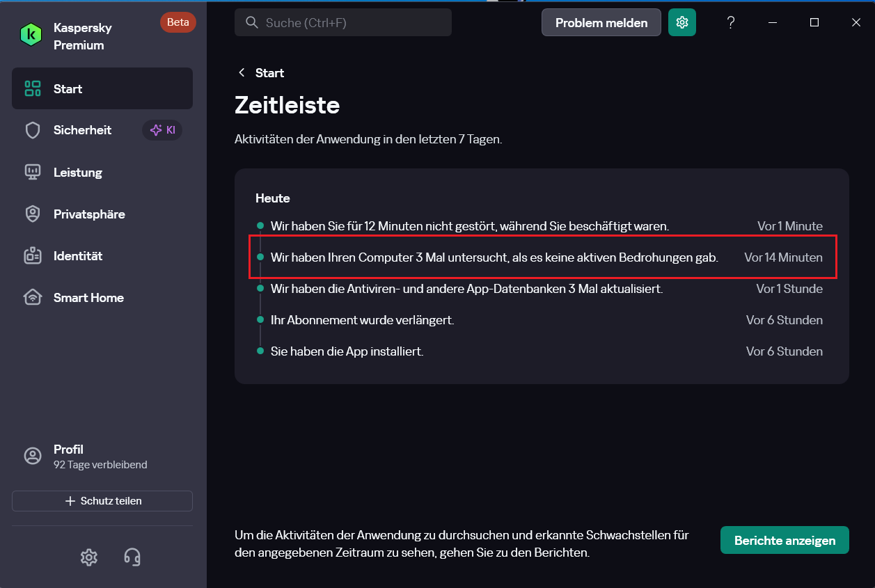Click the 'Vor 14 Minuten' timestamp
The height and width of the screenshot is (588, 875).
783,257
